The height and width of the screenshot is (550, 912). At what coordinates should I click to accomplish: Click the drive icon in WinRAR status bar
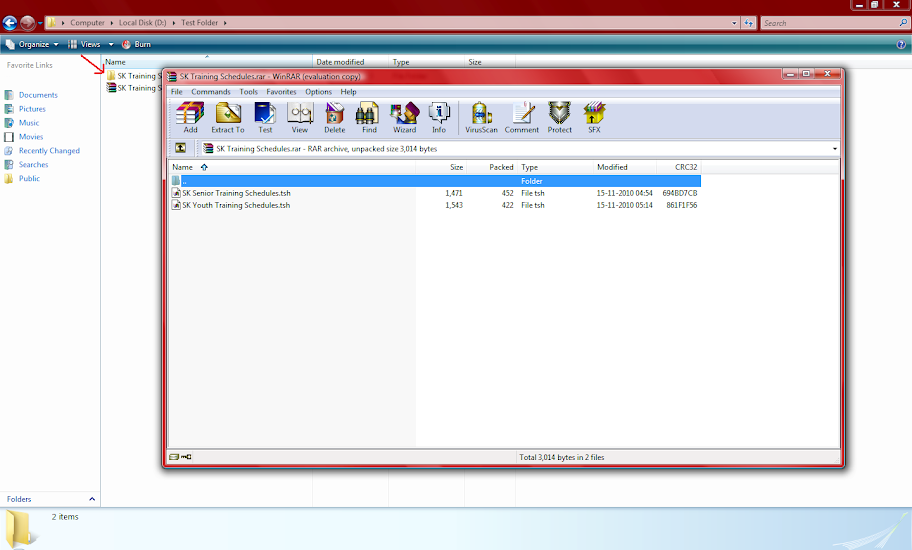(173, 457)
